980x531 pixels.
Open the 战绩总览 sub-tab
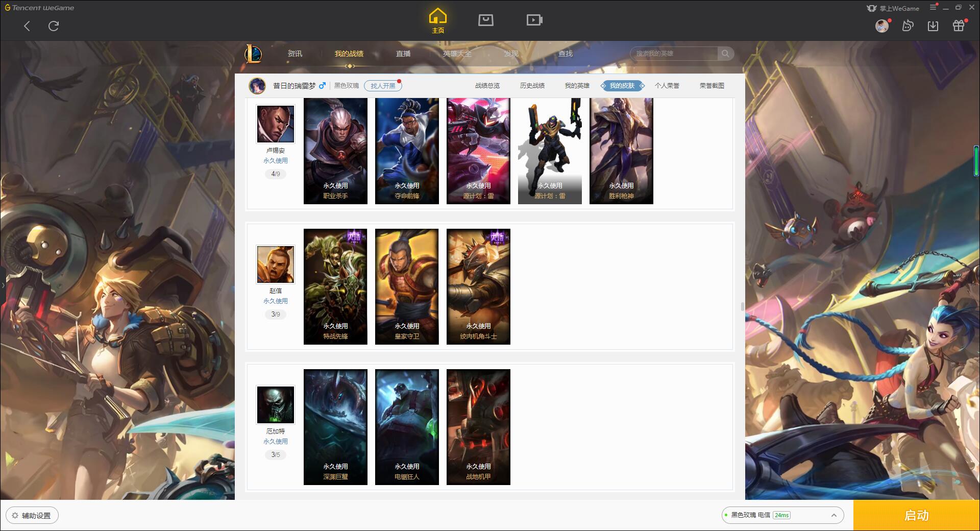click(x=487, y=86)
